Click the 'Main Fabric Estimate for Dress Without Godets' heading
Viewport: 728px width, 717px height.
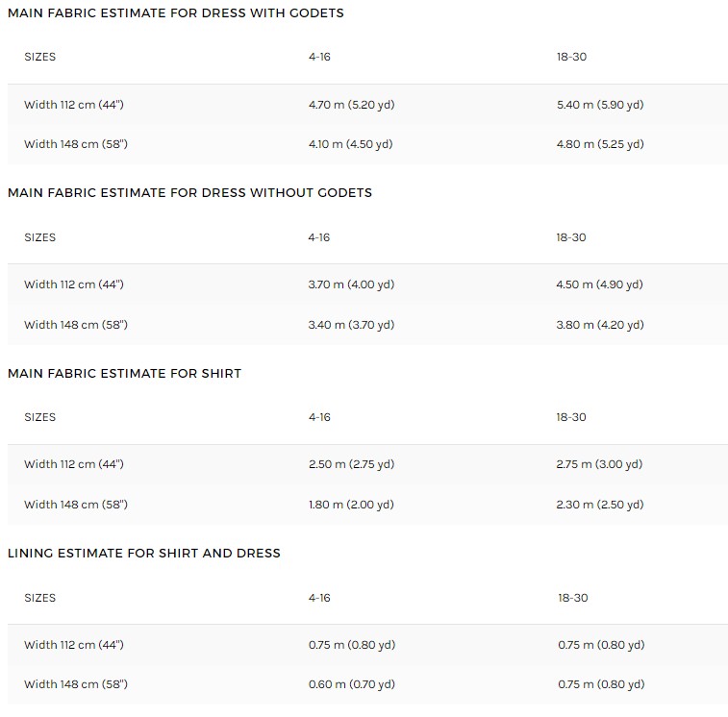(x=189, y=193)
